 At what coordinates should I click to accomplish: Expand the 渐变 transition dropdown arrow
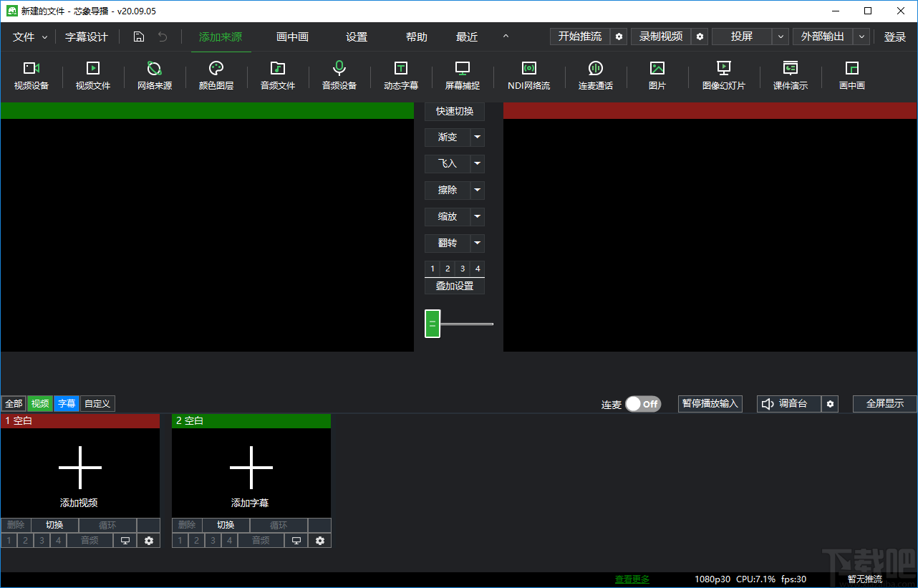click(x=477, y=138)
